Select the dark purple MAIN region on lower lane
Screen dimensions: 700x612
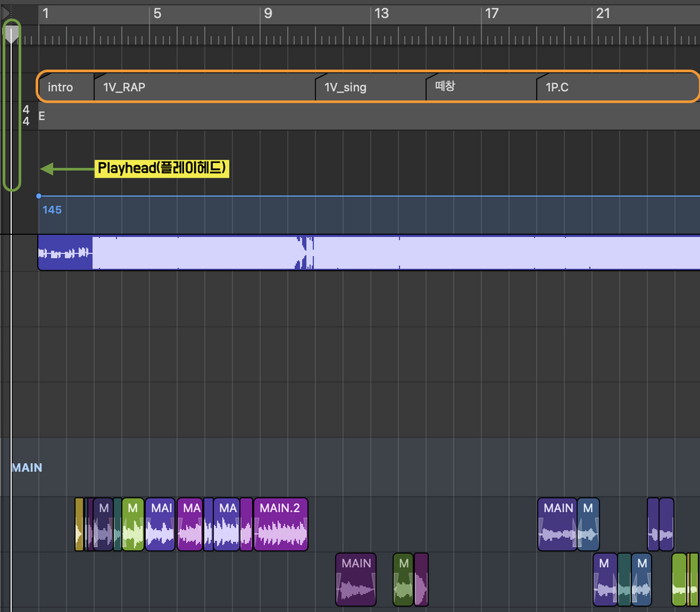click(356, 579)
